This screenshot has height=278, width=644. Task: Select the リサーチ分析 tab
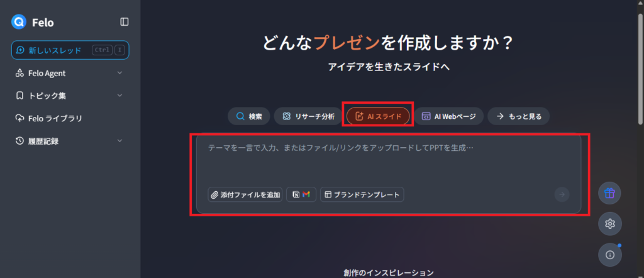[308, 116]
